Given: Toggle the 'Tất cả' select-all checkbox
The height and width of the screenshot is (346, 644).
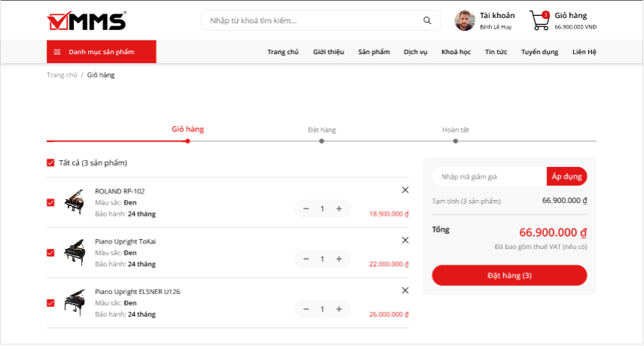Looking at the screenshot, I should [50, 162].
